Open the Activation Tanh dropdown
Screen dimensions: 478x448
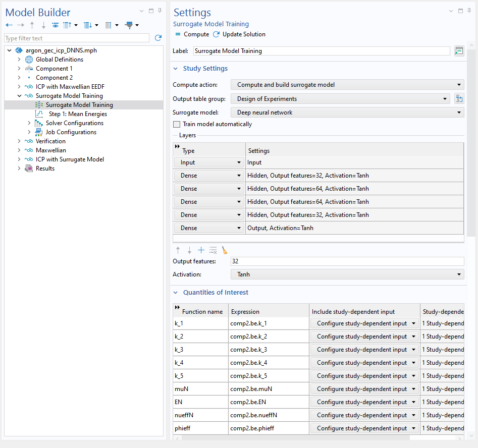point(347,274)
